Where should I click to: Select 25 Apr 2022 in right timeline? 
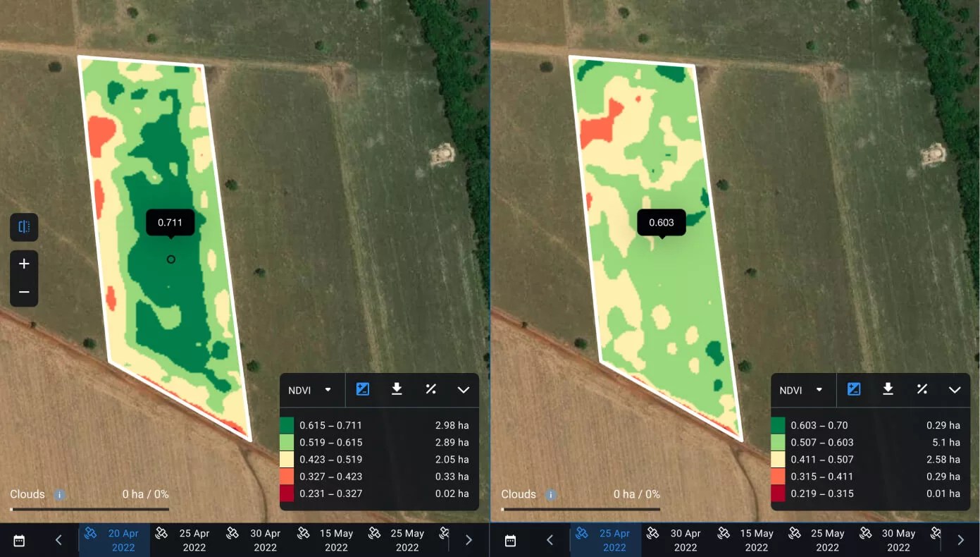(606, 540)
